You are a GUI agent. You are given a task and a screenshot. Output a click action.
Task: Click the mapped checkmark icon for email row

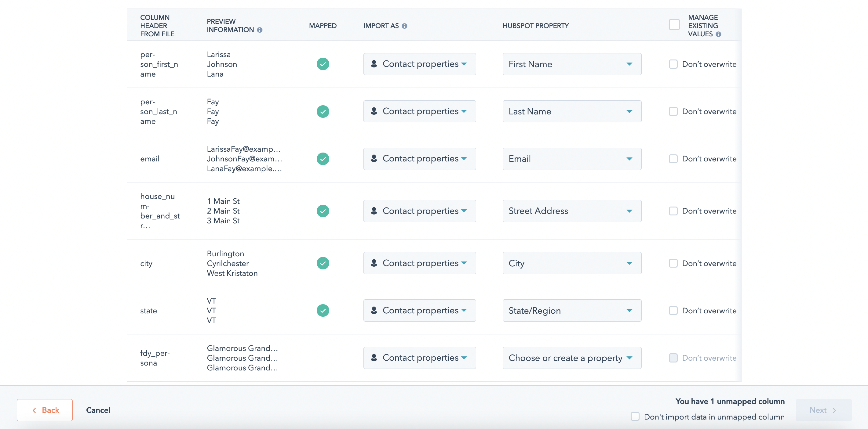point(323,159)
